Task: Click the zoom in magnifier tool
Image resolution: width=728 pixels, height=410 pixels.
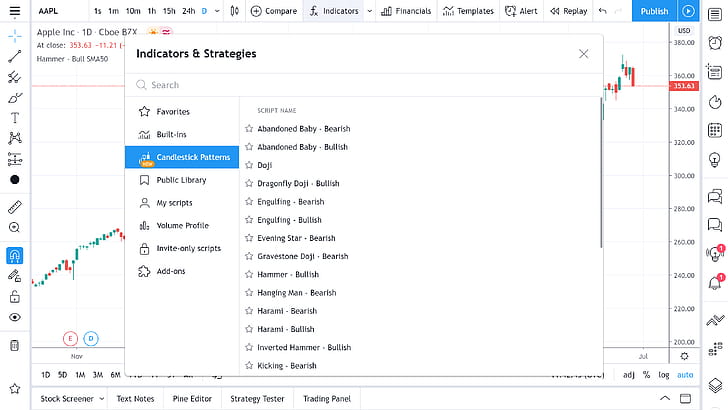Action: [14, 228]
